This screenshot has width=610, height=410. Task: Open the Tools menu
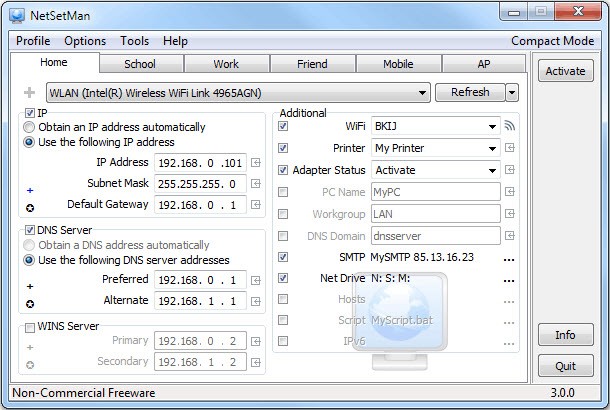[135, 41]
